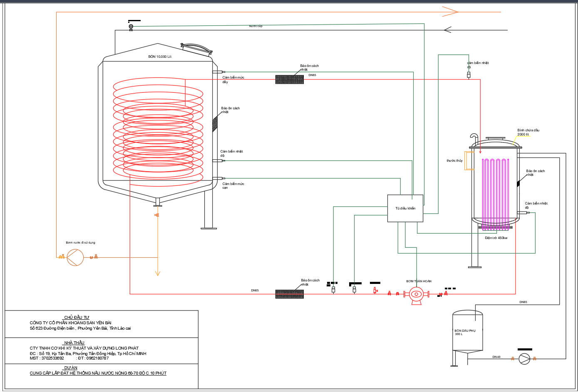Click the DỰ ÁN project title text
This screenshot has width=578, height=392.
point(98,373)
